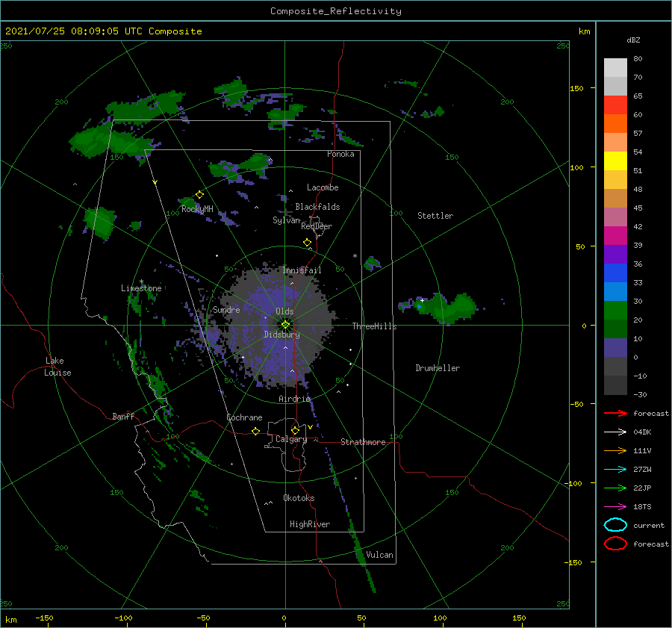Click the Composite_Reflectivity title
Image resolution: width=672 pixels, height=628 pixels.
[x=335, y=11]
